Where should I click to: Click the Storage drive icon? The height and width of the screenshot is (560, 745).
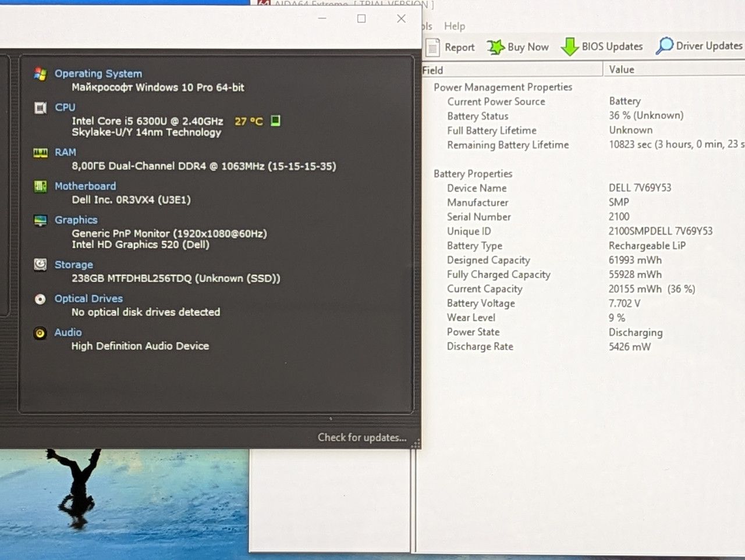pyautogui.click(x=40, y=265)
